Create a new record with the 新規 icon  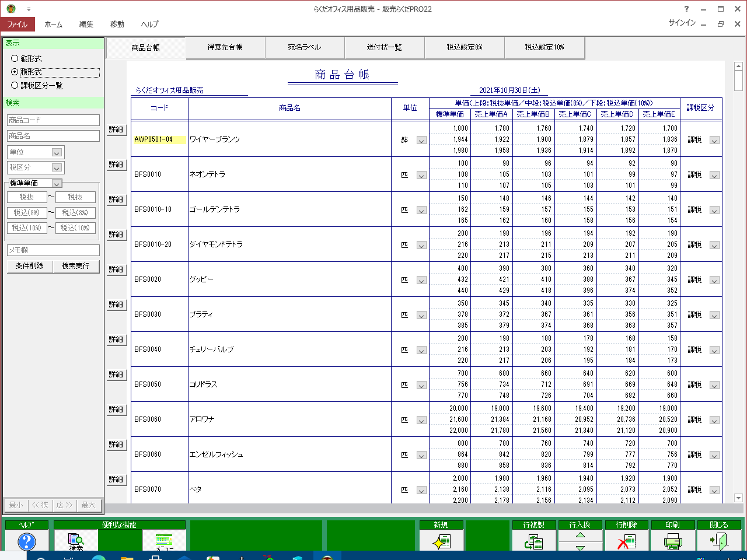tap(441, 541)
